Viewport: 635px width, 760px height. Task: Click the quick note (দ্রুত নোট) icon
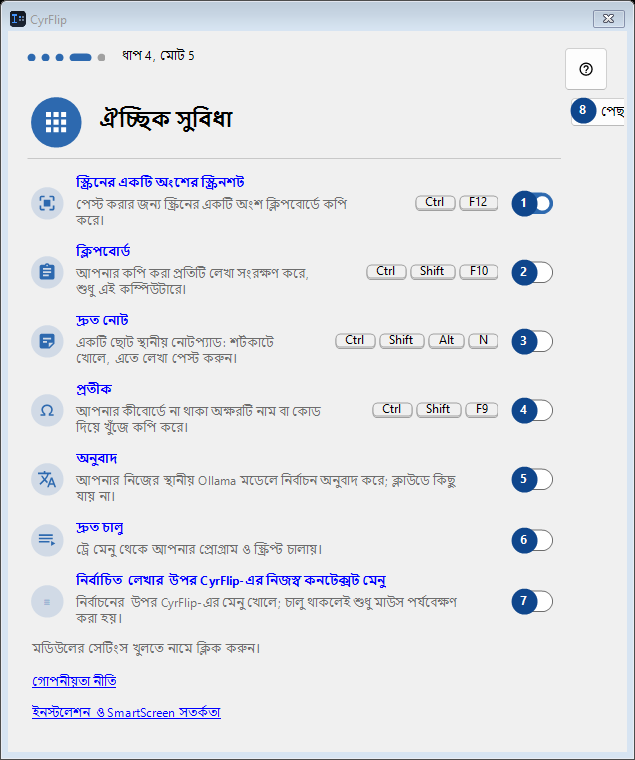[x=47, y=341]
